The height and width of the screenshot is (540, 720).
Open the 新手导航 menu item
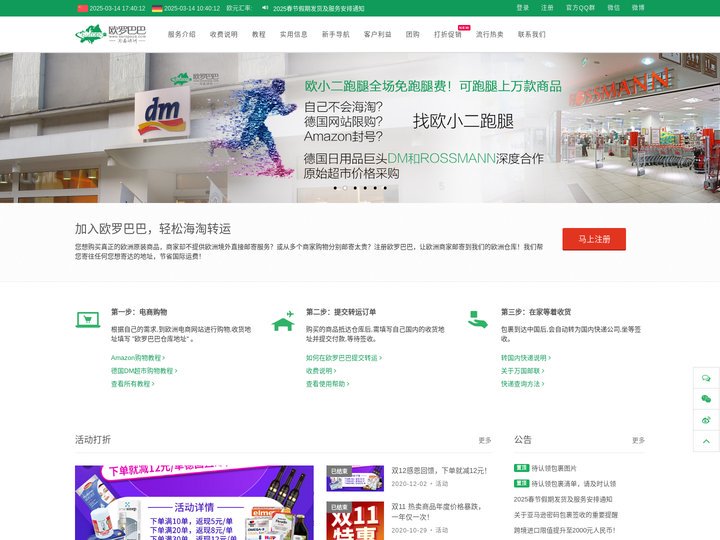(x=336, y=34)
